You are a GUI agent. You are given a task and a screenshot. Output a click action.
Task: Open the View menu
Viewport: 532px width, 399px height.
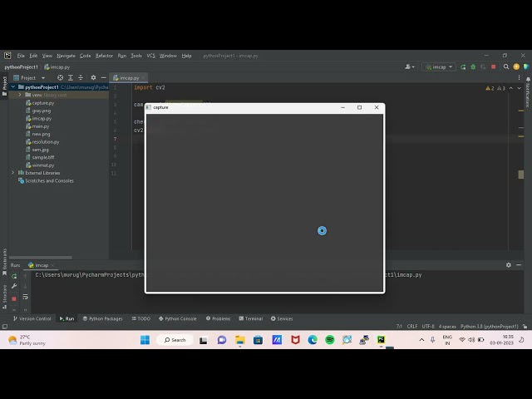pos(47,56)
